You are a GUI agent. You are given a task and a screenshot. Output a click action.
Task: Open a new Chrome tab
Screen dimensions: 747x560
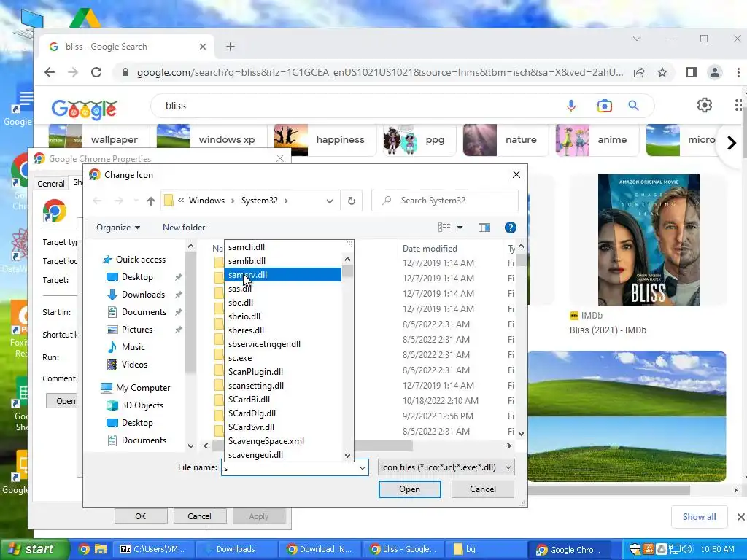231,47
